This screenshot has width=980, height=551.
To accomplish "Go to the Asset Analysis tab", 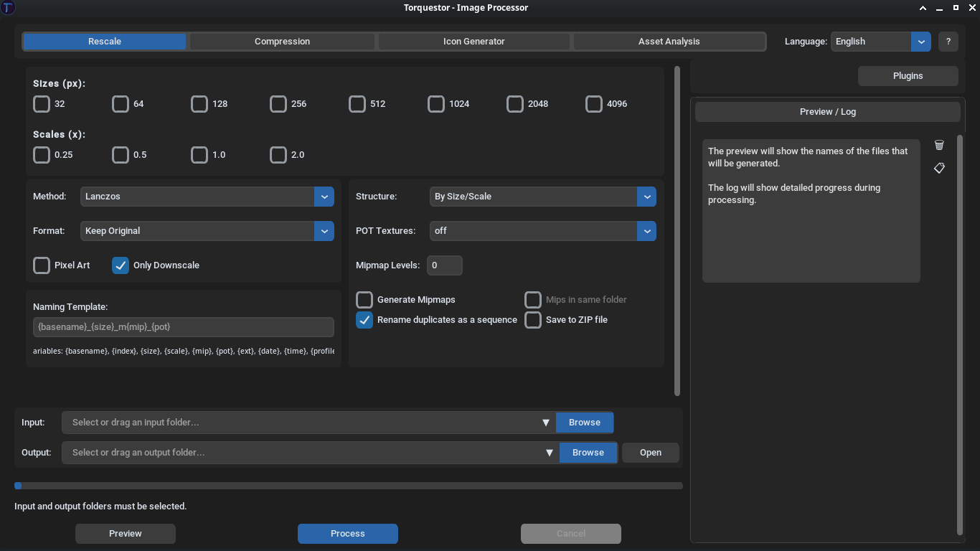I will pyautogui.click(x=669, y=42).
